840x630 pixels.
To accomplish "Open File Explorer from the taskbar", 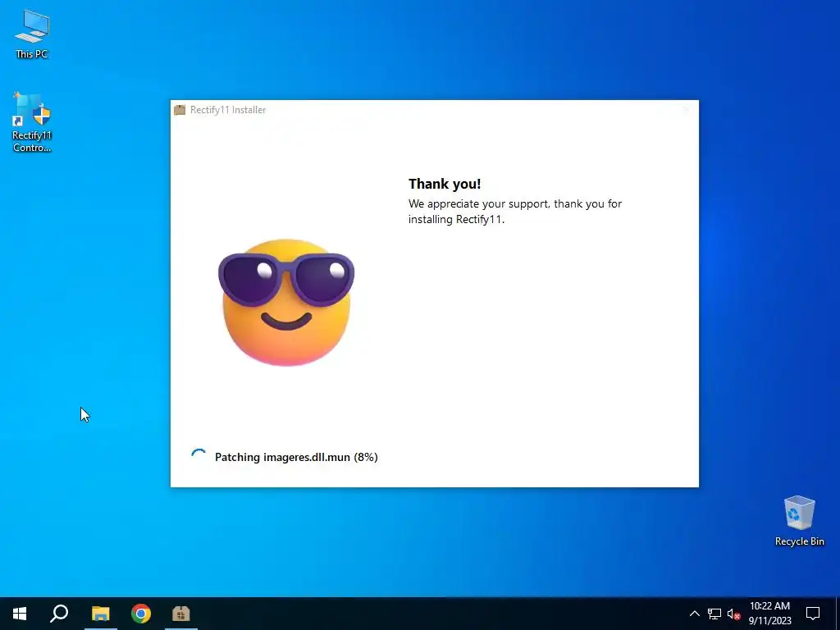I will tap(100, 614).
